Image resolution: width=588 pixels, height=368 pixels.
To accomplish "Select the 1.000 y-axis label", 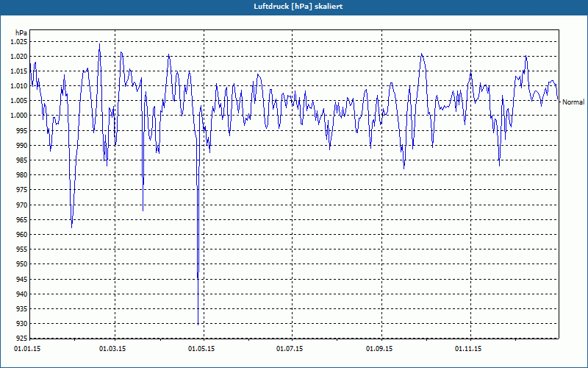I will click(x=19, y=116).
